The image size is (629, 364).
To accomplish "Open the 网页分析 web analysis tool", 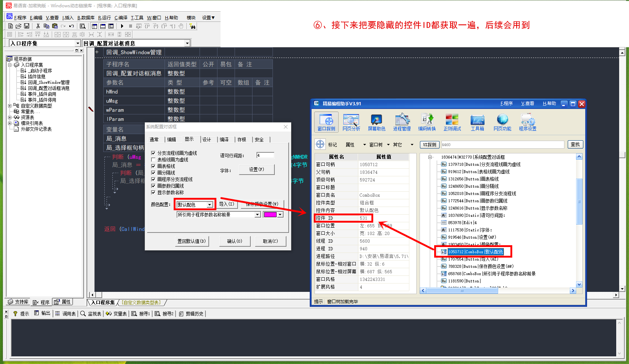I will tap(351, 122).
